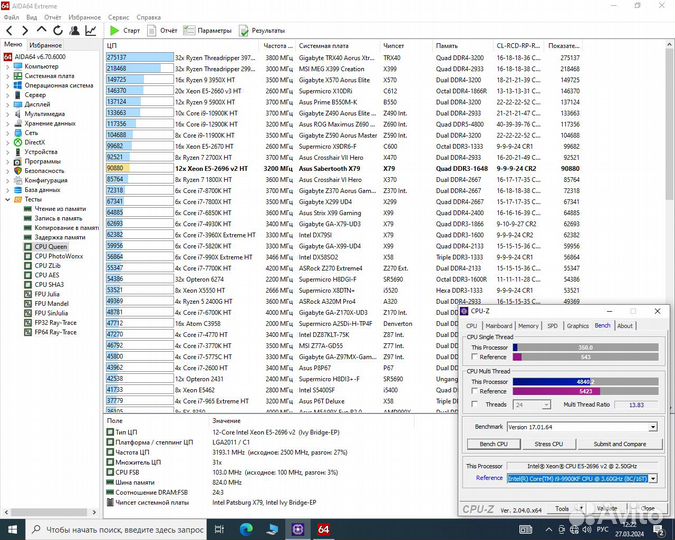Viewport: 675px width, 540px height.
Task: Open the Benchmark version dropdown in CPU-Z
Action: pyautogui.click(x=653, y=427)
